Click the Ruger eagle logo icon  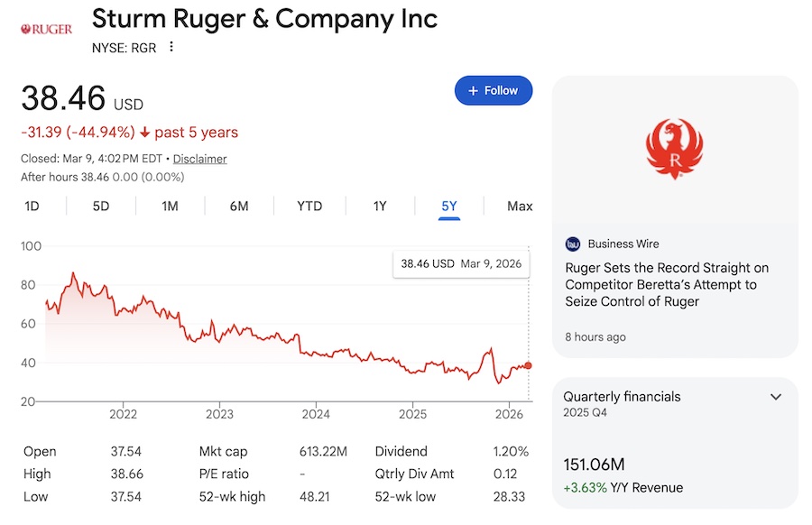coord(674,147)
